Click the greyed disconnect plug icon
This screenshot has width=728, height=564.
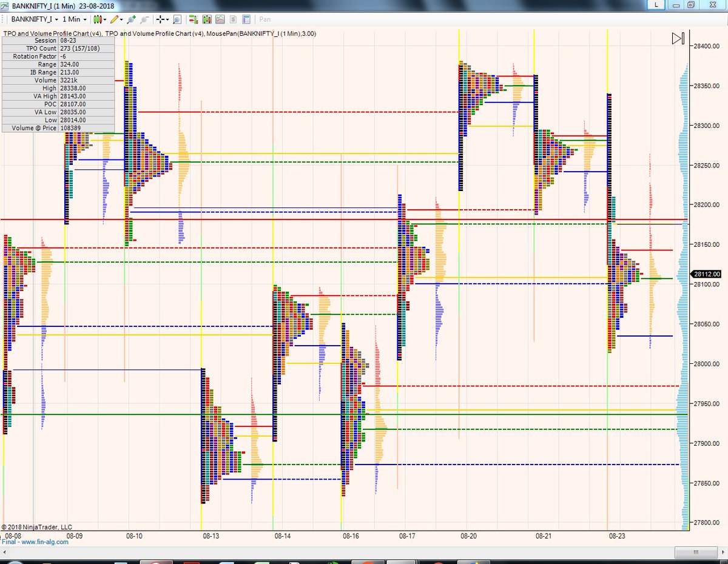(144, 19)
